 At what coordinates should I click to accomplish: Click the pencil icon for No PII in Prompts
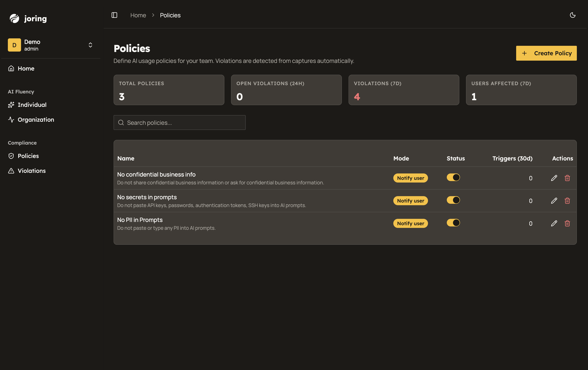554,223
